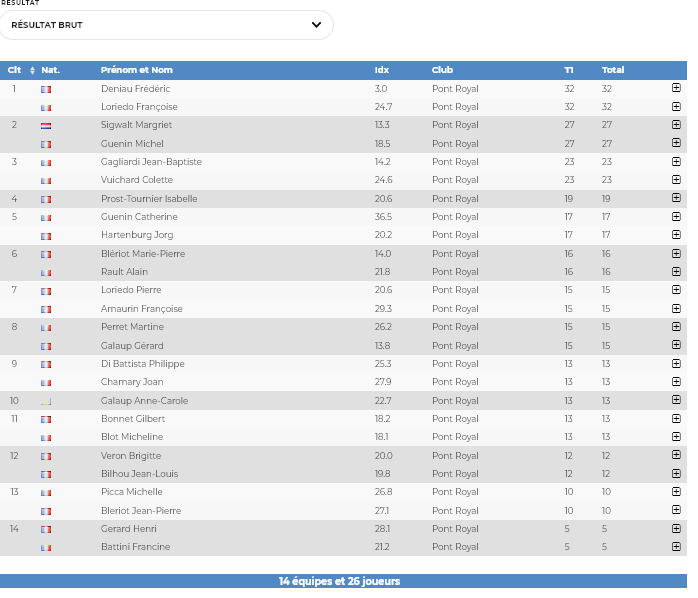Select player name Veron Brigitte
Image resolution: width=698 pixels, height=598 pixels.
point(131,456)
